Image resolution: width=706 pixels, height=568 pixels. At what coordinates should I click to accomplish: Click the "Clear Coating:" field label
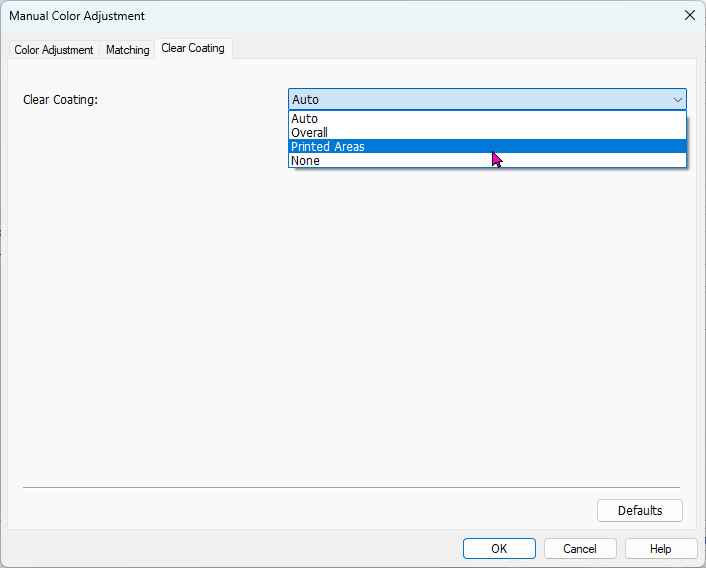(61, 99)
